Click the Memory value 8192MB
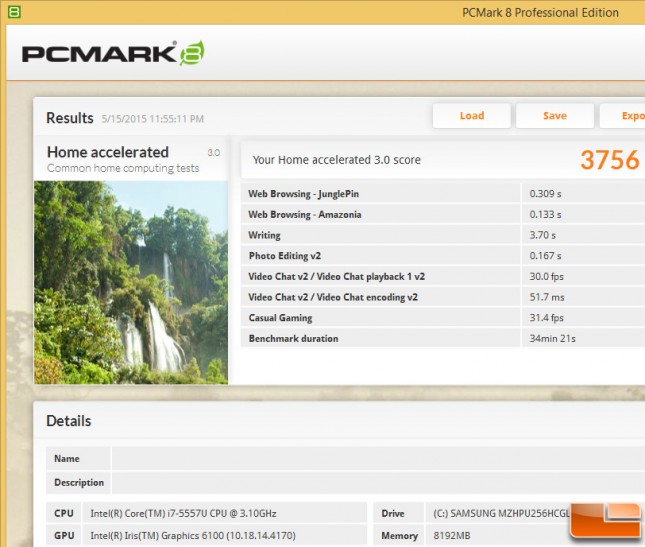645x547 pixels. click(x=452, y=535)
